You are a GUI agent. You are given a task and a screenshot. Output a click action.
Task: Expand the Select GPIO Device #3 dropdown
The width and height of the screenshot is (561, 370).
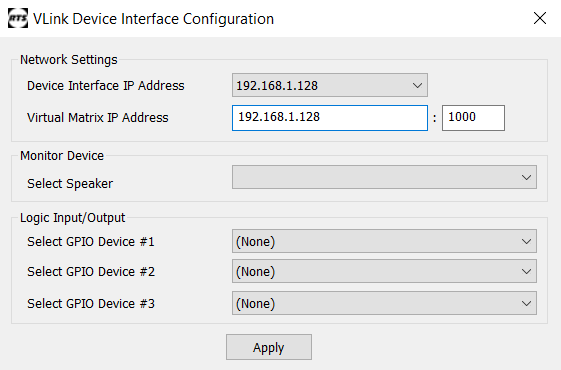384,303
